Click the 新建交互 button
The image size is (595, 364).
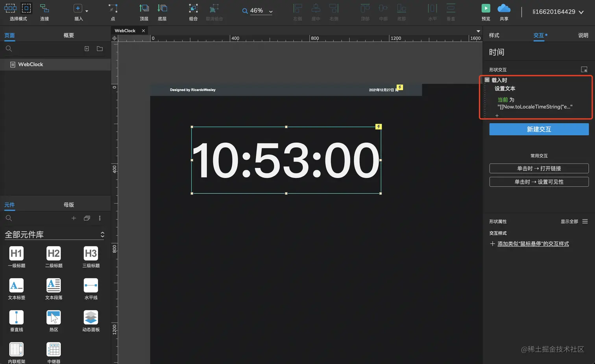(x=539, y=129)
